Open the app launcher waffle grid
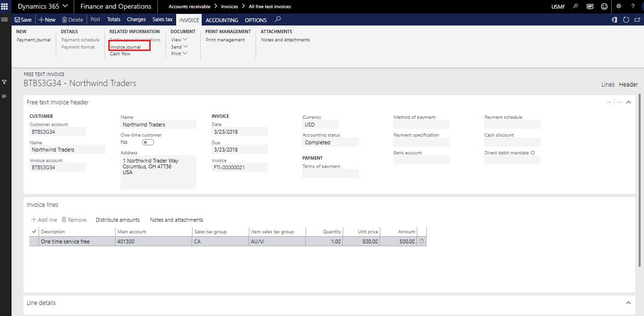This screenshot has width=644, height=316. point(5,6)
